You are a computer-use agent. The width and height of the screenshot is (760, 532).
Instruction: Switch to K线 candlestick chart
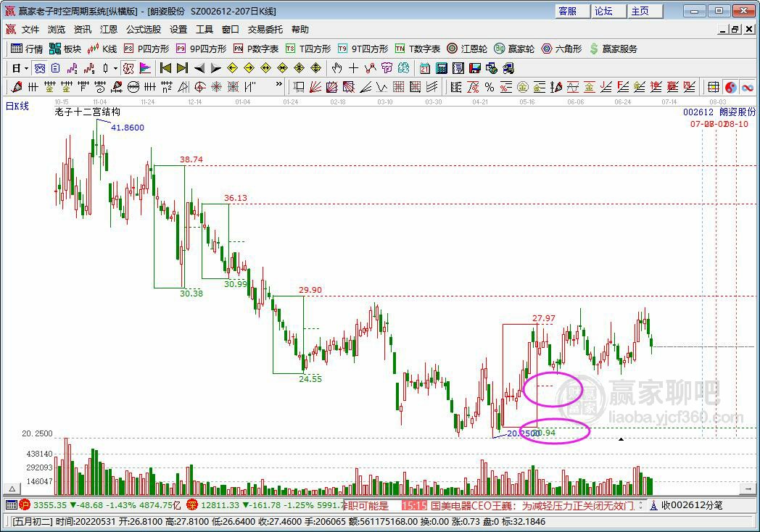click(102, 49)
